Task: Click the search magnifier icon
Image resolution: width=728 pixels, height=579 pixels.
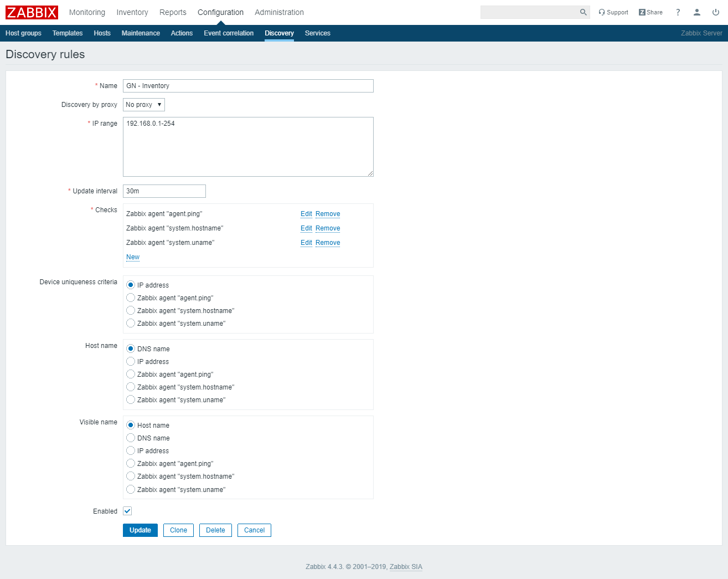Action: click(583, 12)
